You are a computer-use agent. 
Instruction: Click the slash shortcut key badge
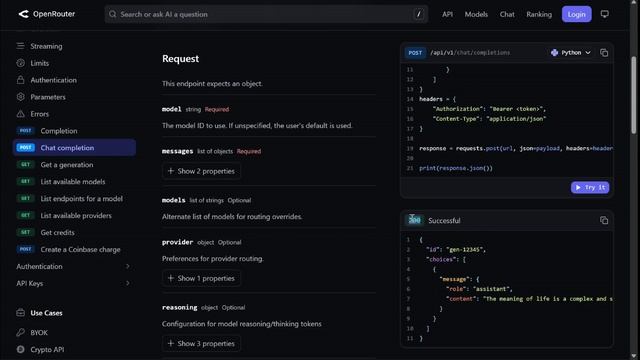[419, 14]
